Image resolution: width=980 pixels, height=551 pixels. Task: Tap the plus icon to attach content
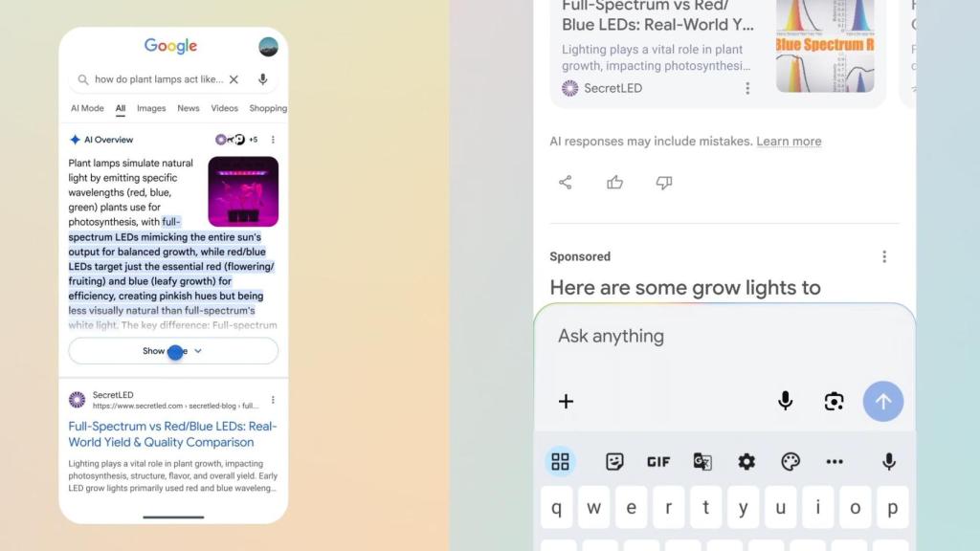(x=566, y=402)
